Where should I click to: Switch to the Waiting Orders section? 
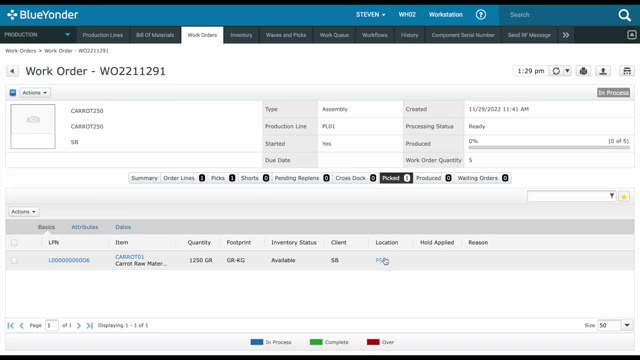tap(483, 178)
